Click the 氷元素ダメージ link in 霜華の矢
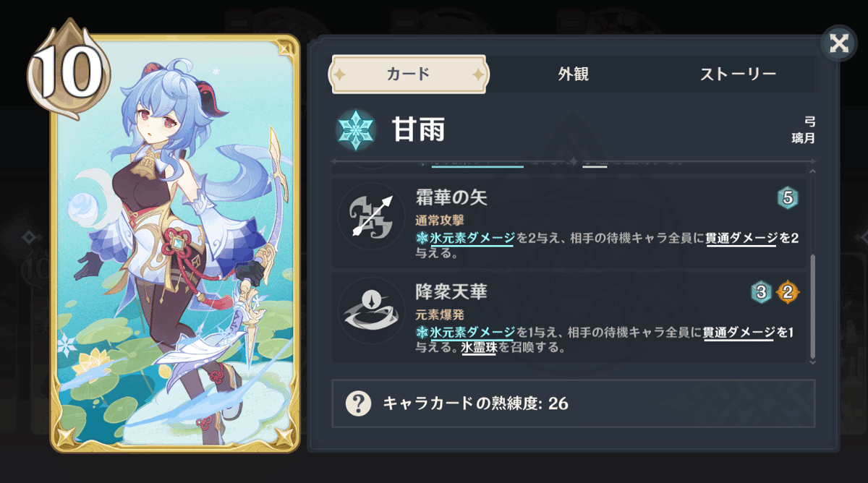The image size is (868, 483). click(x=472, y=238)
